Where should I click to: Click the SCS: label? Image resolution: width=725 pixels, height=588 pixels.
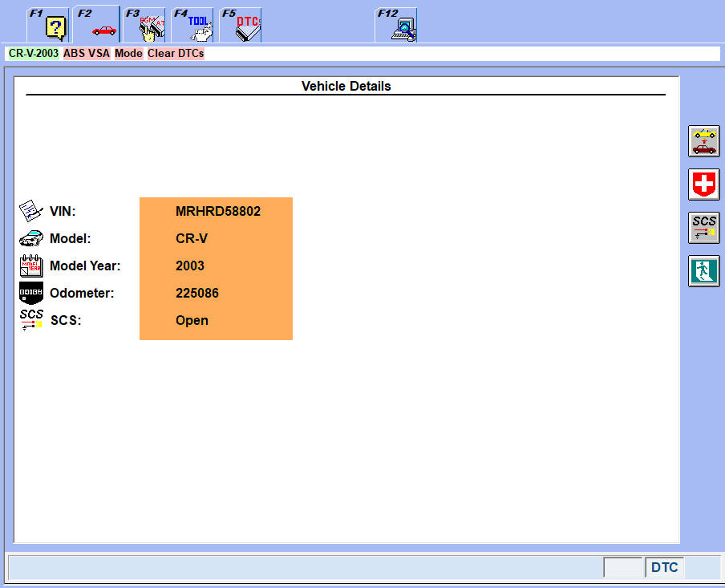pos(66,321)
